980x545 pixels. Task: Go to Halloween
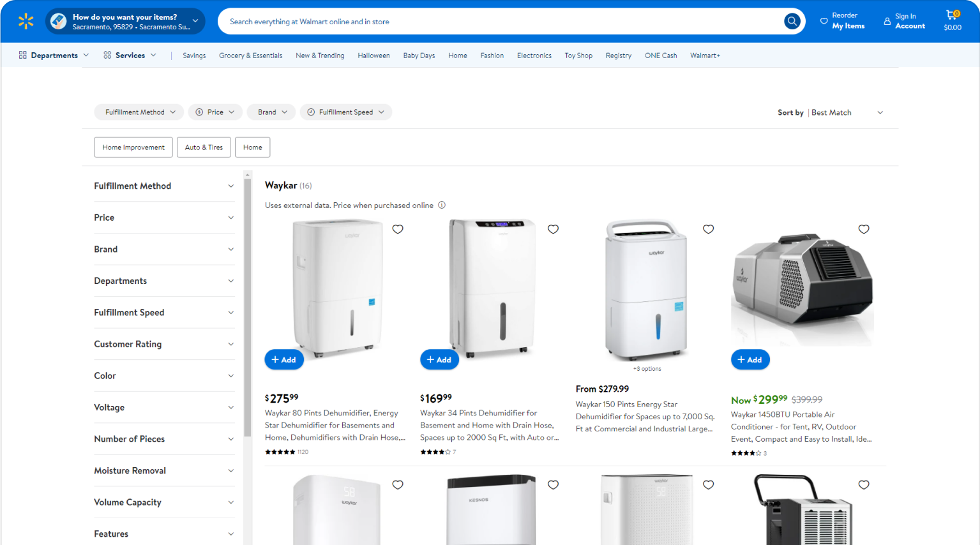[x=373, y=56]
